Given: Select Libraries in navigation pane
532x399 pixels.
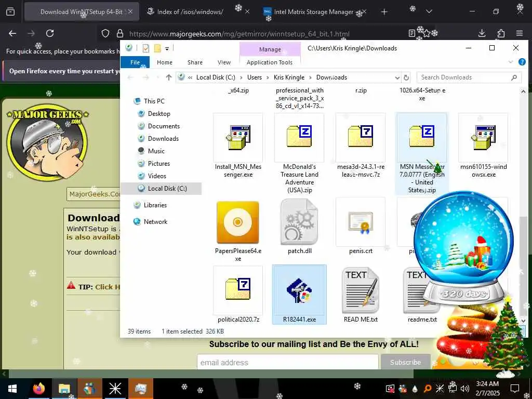Looking at the screenshot, I should (x=155, y=205).
